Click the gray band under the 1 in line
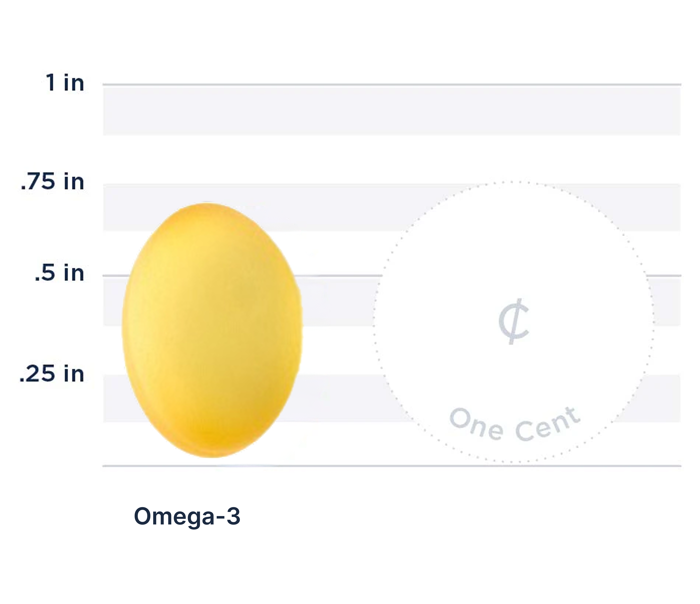700x604 pixels. pos(392,110)
